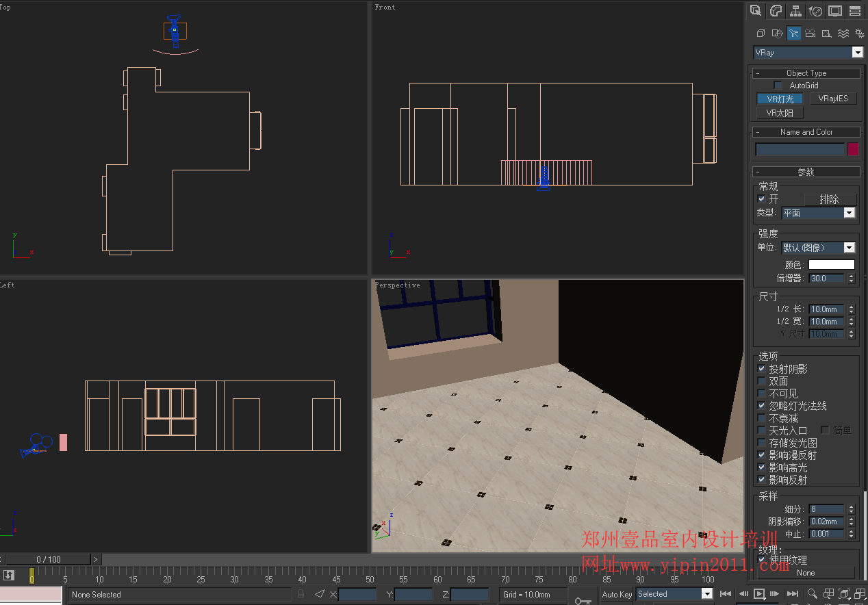Click the VR太阳 button
This screenshot has width=868, height=605.
tap(780, 113)
